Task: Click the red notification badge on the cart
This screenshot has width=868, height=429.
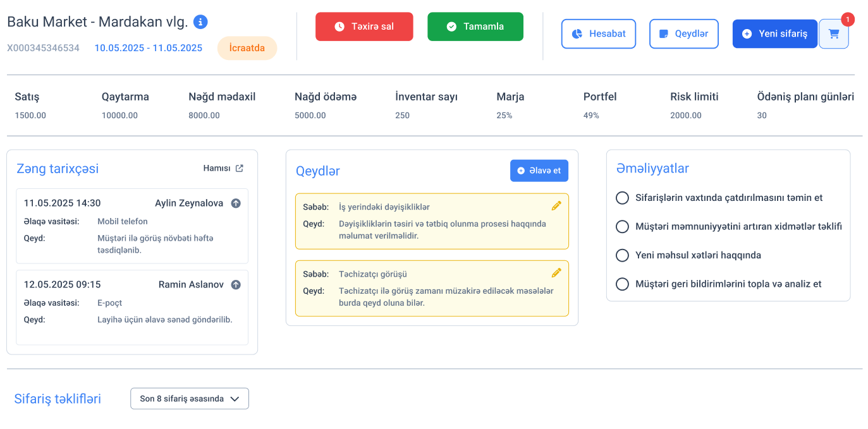Action: pos(848,20)
